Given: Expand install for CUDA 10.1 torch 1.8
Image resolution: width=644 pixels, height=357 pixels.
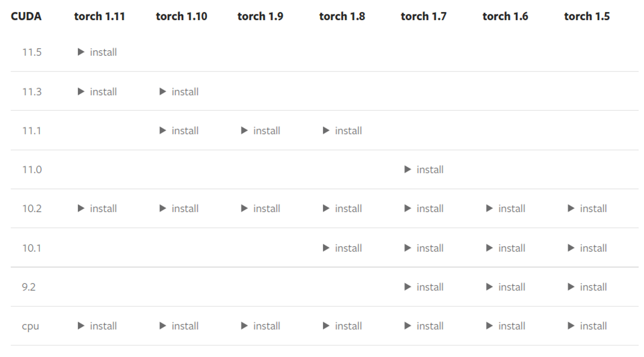Looking at the screenshot, I should click(342, 248).
